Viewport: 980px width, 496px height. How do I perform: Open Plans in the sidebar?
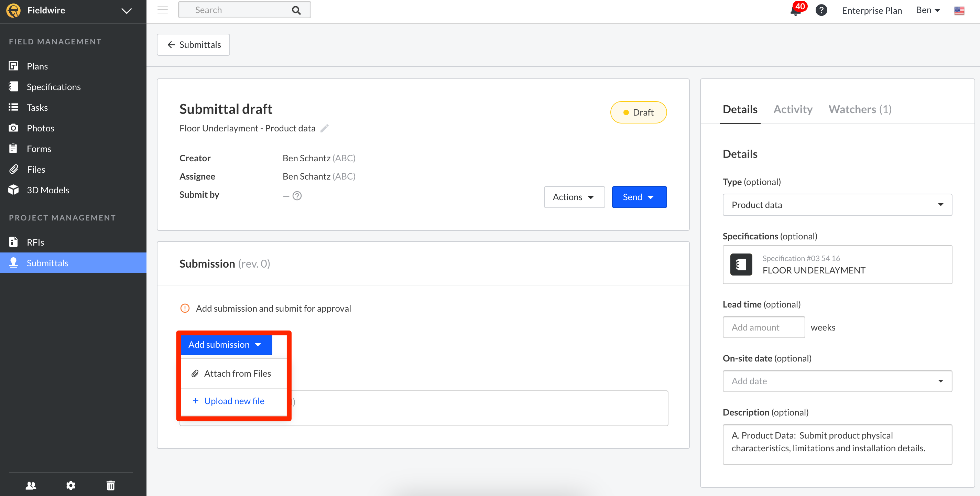pos(73,66)
